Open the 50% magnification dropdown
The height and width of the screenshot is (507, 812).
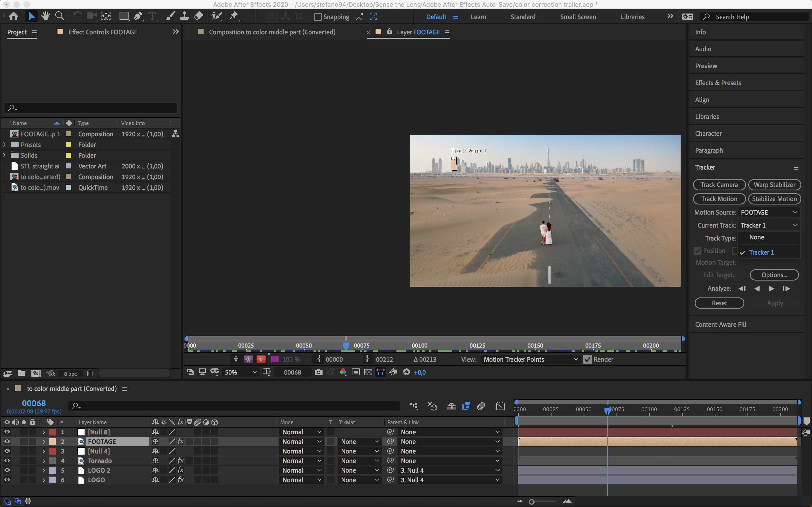(240, 372)
